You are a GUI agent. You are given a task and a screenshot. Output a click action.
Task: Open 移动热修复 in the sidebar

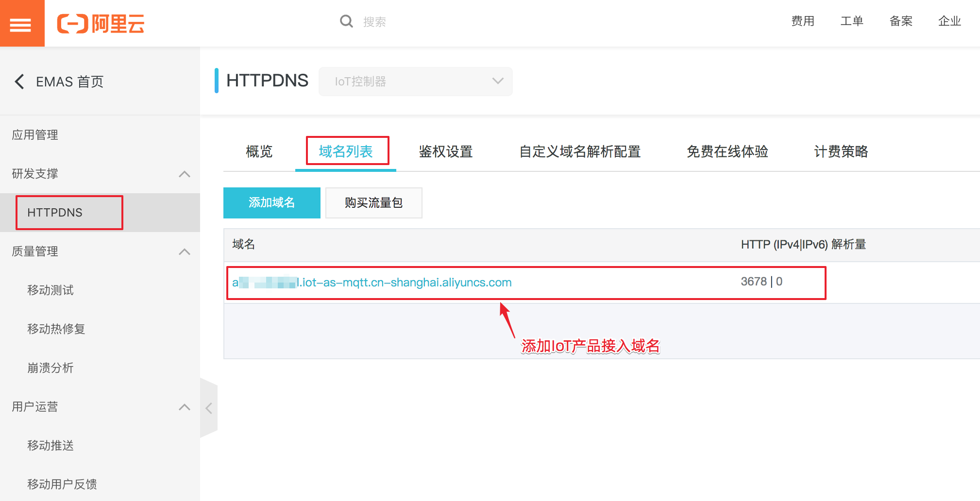(56, 329)
